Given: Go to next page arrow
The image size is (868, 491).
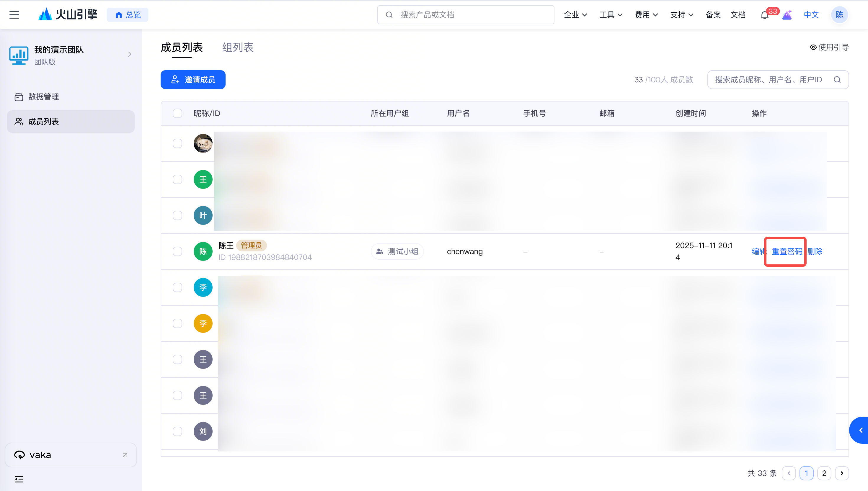Looking at the screenshot, I should [842, 474].
